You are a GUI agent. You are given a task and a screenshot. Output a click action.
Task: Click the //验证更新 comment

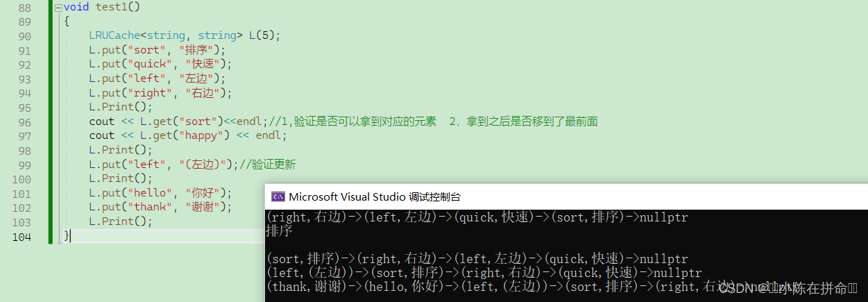click(x=269, y=165)
